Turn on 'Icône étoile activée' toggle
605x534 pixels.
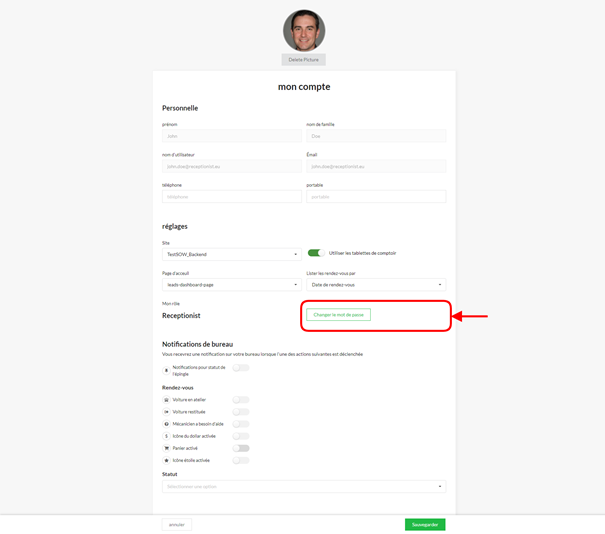[x=241, y=461]
